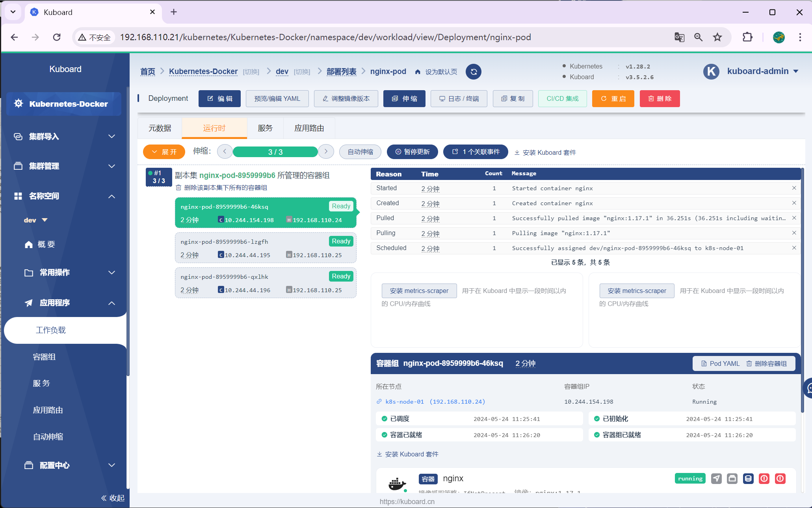This screenshot has width=812, height=508.
Task: Click the 集群管理 sidebar icon
Action: click(x=18, y=166)
